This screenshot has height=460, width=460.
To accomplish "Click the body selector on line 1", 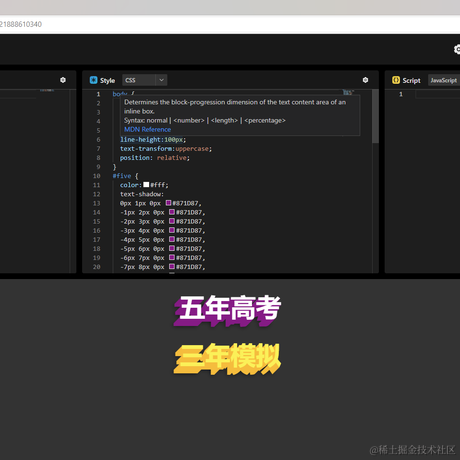I will (120, 94).
